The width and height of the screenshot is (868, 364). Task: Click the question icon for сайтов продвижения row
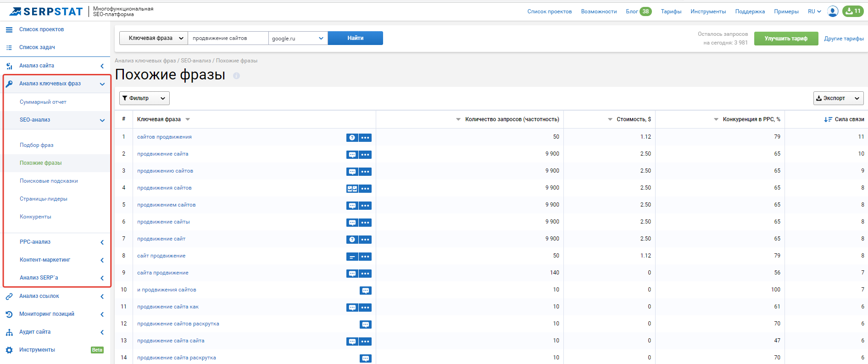(x=352, y=138)
